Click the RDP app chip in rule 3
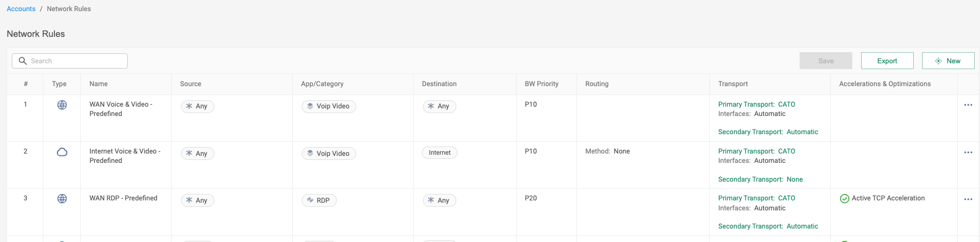The height and width of the screenshot is (242, 980). 319,200
